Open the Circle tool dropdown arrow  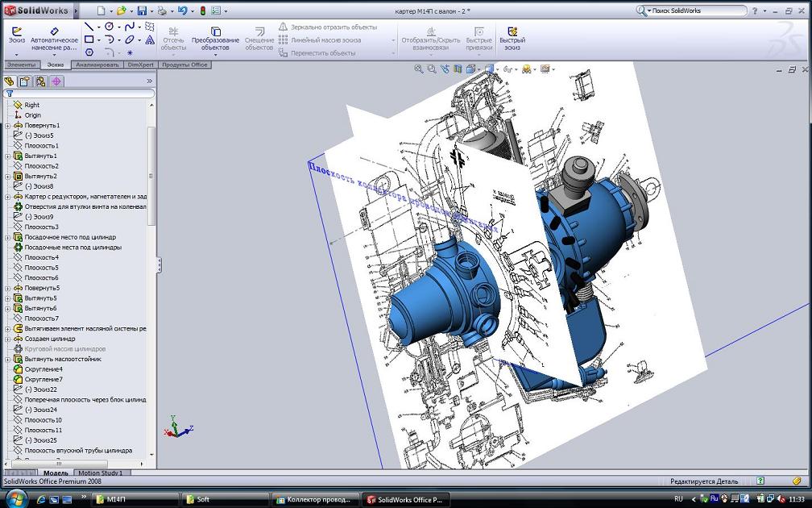click(118, 27)
